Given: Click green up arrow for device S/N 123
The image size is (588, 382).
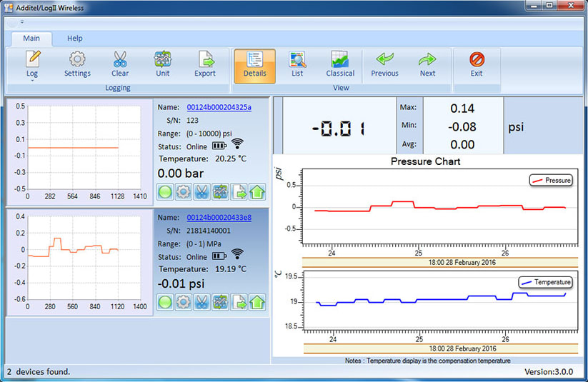Looking at the screenshot, I should (x=257, y=192).
